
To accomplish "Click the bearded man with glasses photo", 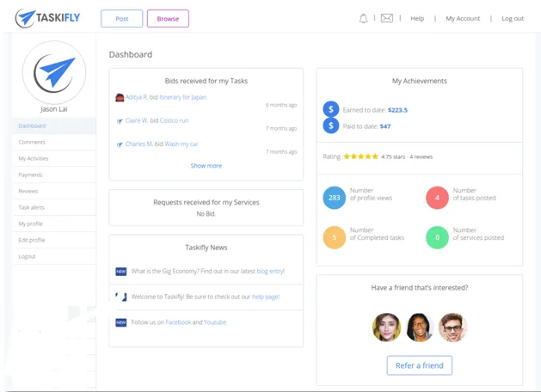I will pyautogui.click(x=452, y=328).
